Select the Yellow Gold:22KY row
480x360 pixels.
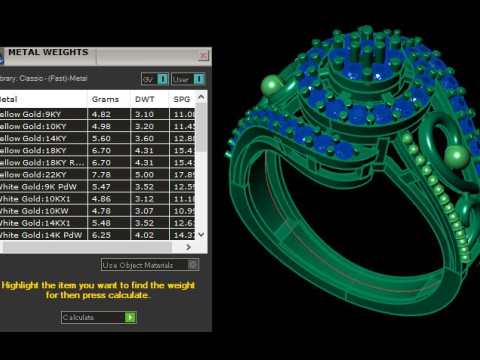click(97, 175)
